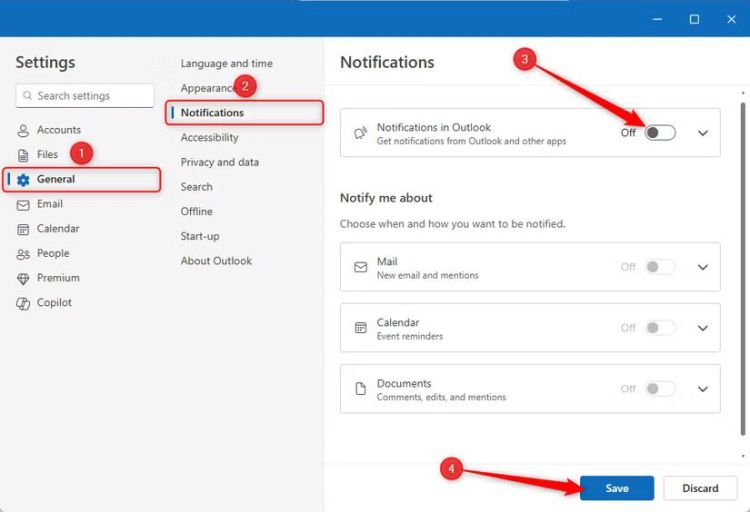Toggle Documents notifications switch
Image resolution: width=750 pixels, height=512 pixels.
tap(659, 389)
